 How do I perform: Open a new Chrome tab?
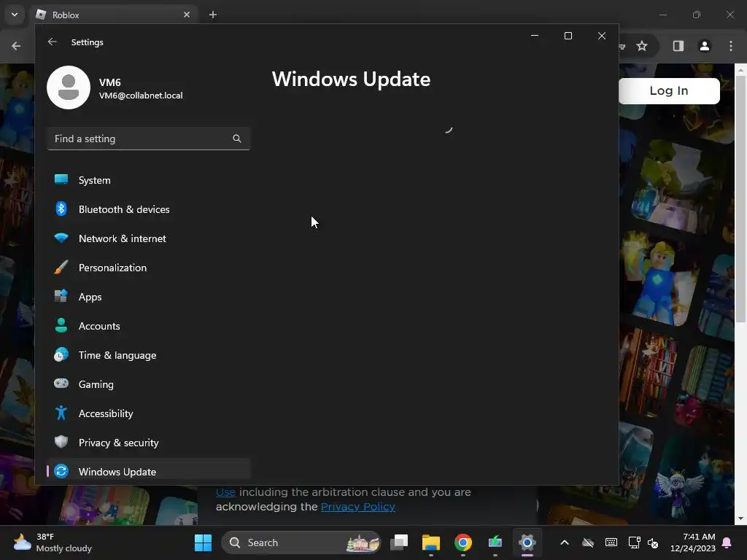(213, 15)
